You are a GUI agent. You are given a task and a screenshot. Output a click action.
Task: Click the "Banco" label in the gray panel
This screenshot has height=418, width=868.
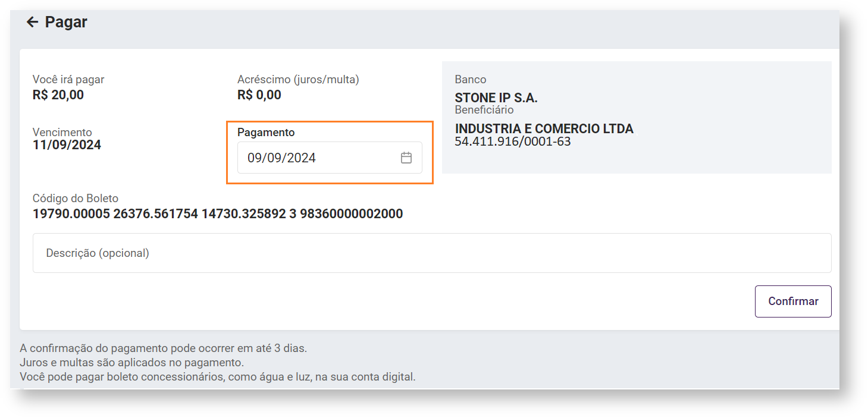coord(470,80)
